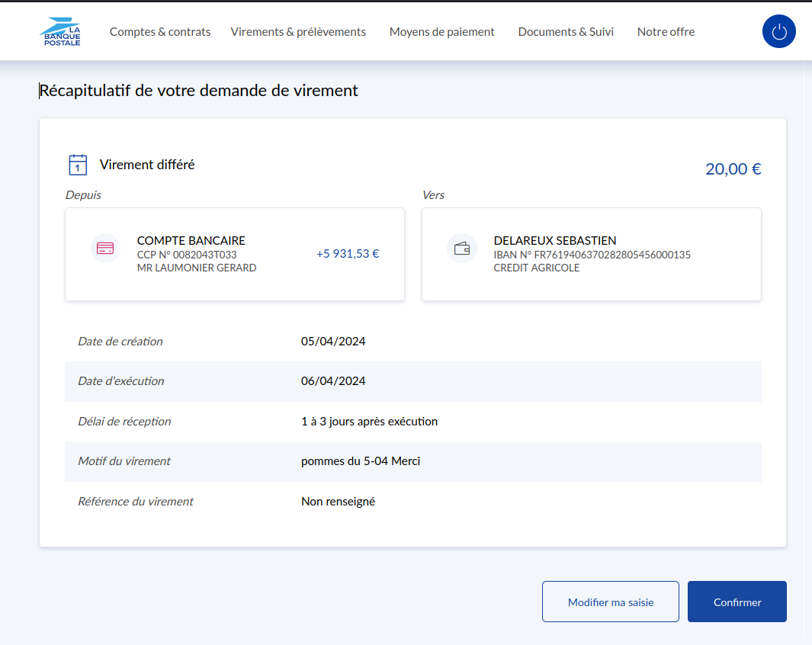Viewport: 812px width, 645px height.
Task: Click the pink card icon for Compte Bancaire
Action: [106, 249]
